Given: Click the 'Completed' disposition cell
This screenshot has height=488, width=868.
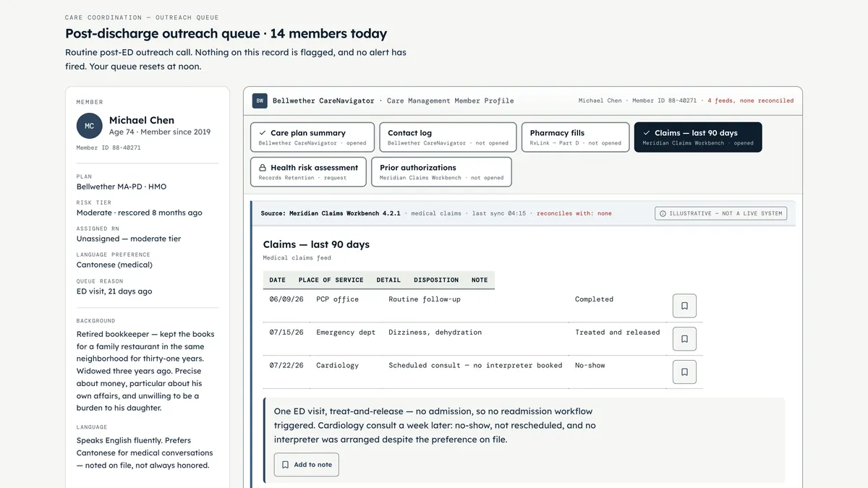Looking at the screenshot, I should pyautogui.click(x=594, y=299).
